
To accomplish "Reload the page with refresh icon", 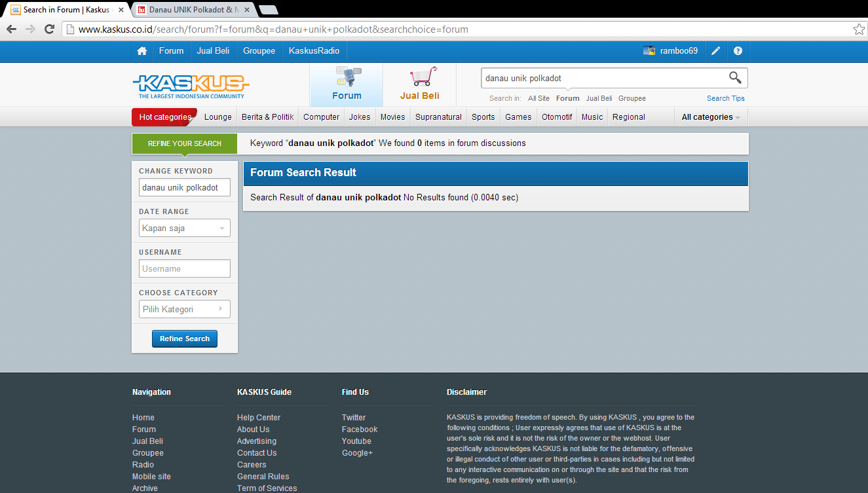I will pyautogui.click(x=49, y=29).
